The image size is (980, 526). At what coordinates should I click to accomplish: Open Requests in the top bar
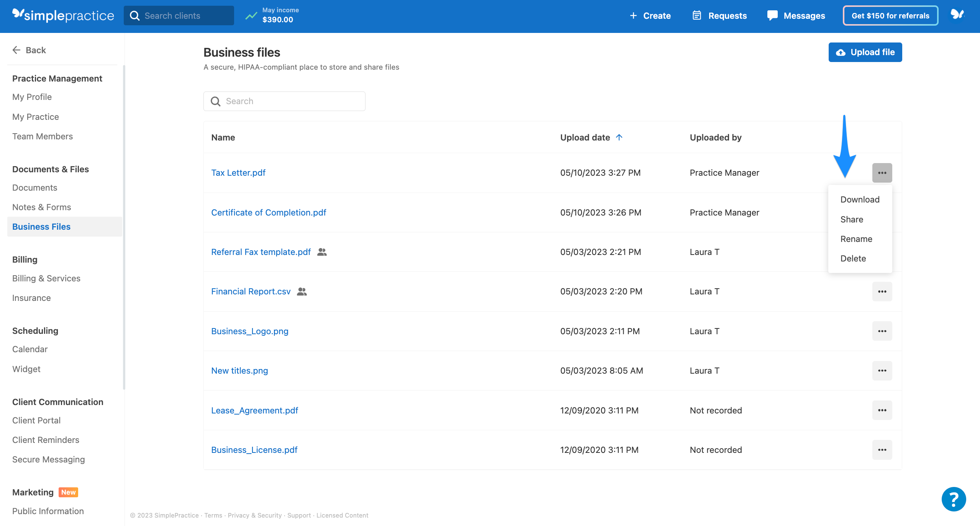pos(719,16)
